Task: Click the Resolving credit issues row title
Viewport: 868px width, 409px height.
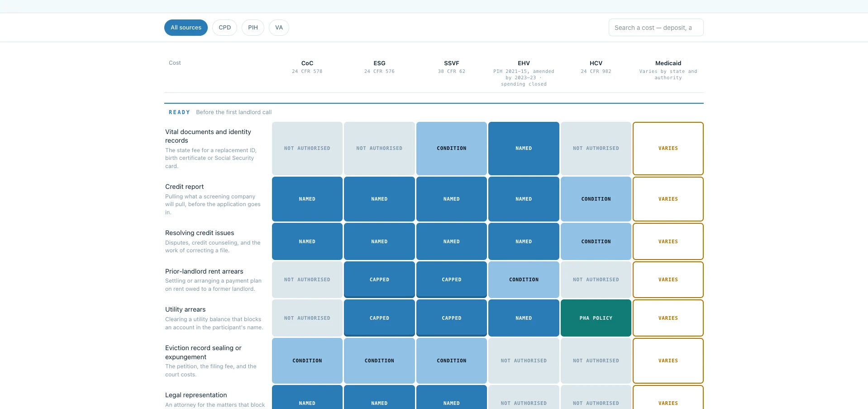Action: 200,233
